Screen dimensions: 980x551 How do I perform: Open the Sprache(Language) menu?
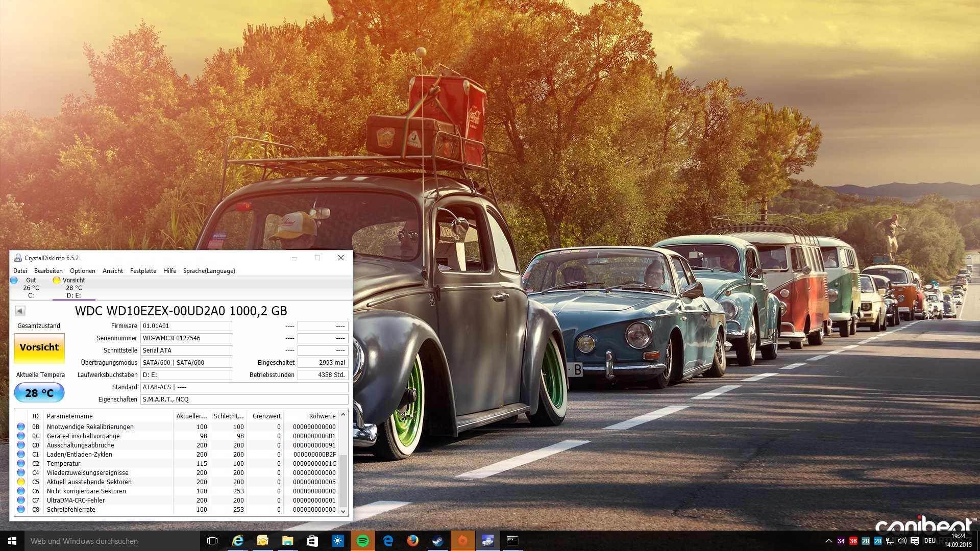pos(209,271)
